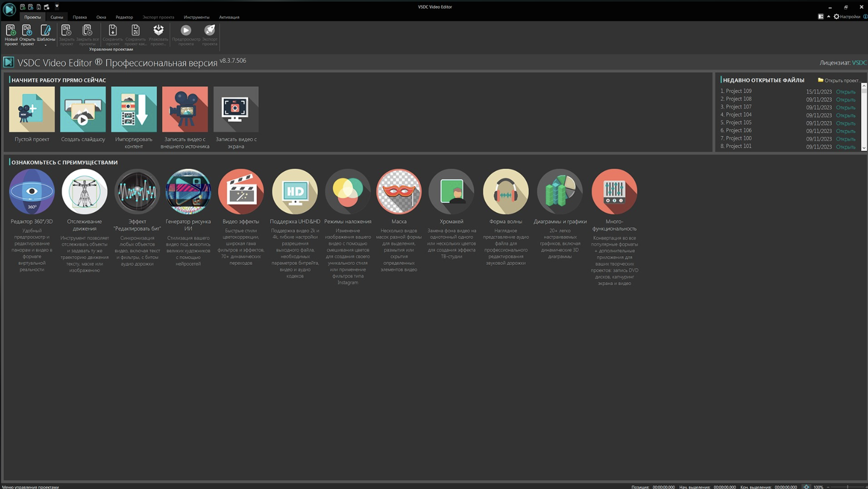Collapse the ribbon using the up arrow
Screen dimensions: 868x489
[828, 17]
